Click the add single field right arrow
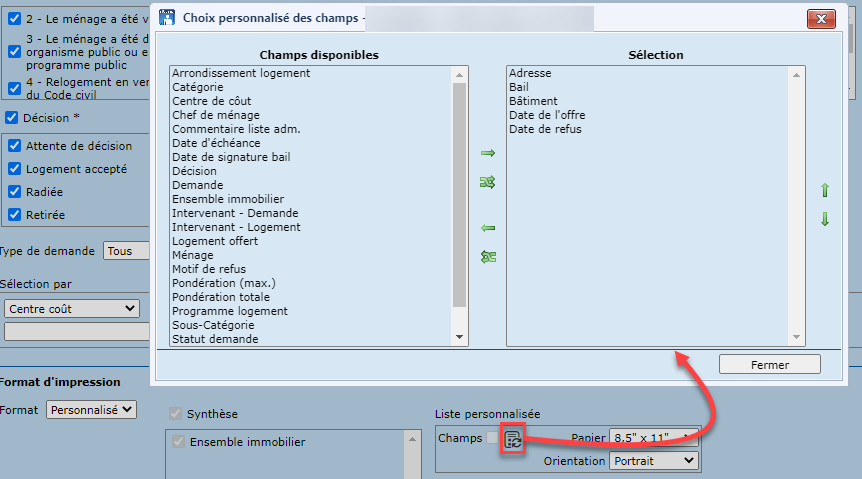 (x=488, y=153)
